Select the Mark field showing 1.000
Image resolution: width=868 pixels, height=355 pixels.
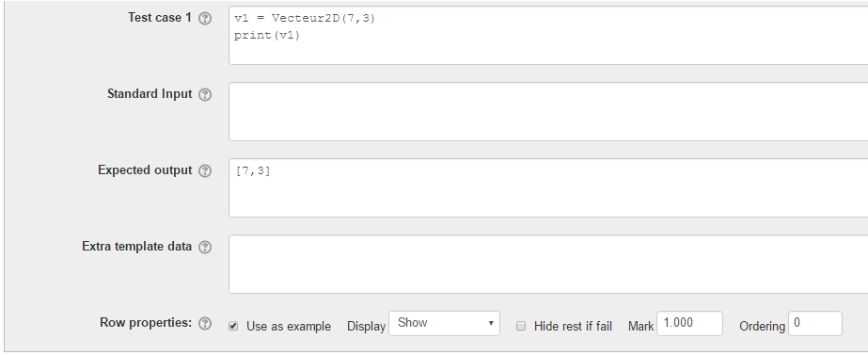pyautogui.click(x=689, y=323)
